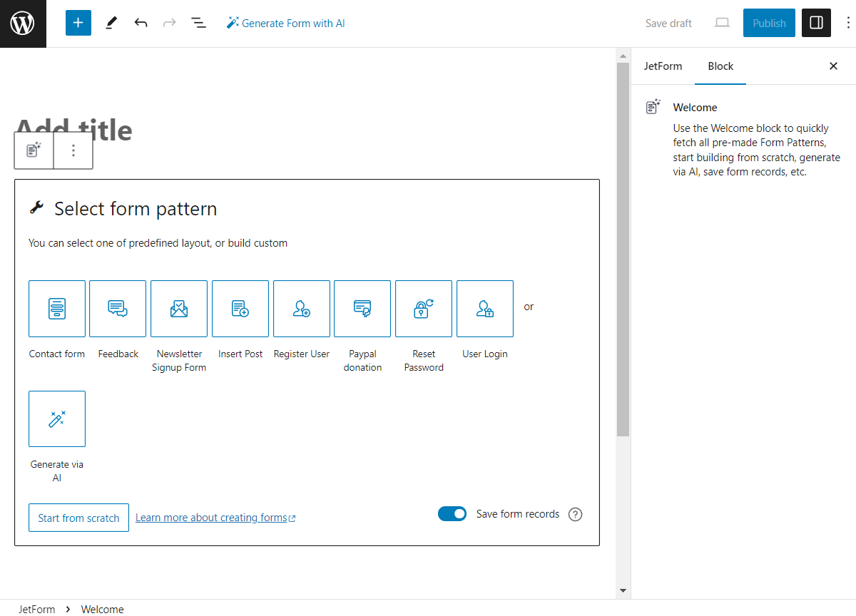Open the editor Options menu in top bar
Viewport: 856px width, 616px height.
coord(847,23)
